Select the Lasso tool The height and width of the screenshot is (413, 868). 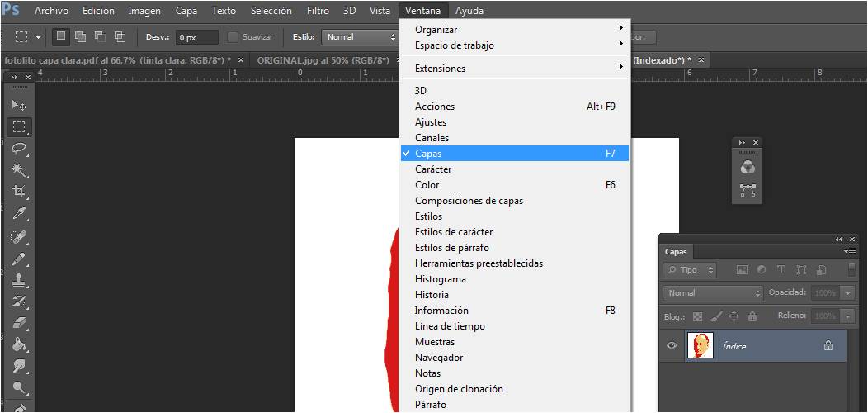tap(19, 149)
